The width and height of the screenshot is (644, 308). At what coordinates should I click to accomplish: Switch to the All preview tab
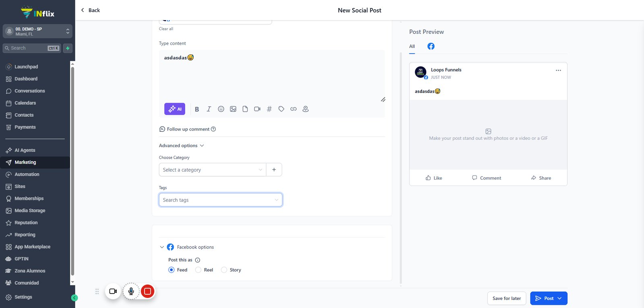(x=412, y=46)
